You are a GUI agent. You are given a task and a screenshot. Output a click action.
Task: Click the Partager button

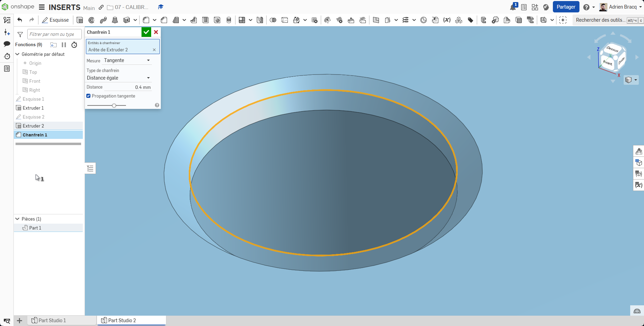(x=566, y=7)
